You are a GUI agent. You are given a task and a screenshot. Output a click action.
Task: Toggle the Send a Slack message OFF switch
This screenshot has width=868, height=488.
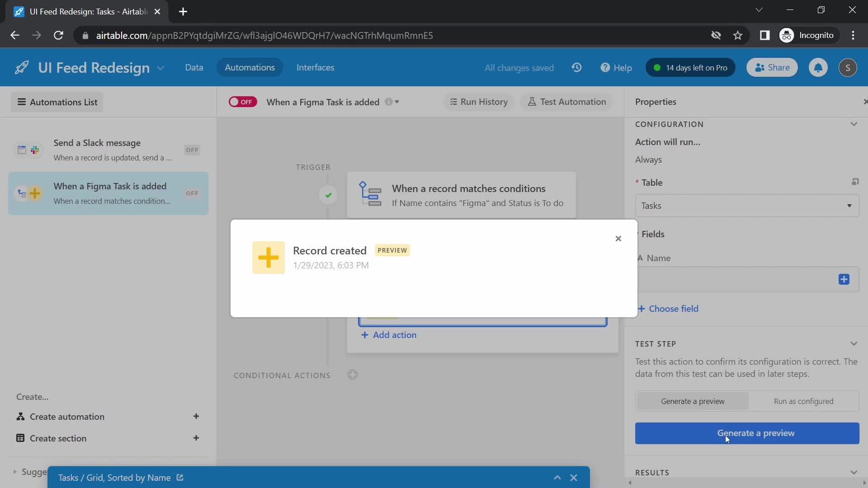tap(192, 150)
